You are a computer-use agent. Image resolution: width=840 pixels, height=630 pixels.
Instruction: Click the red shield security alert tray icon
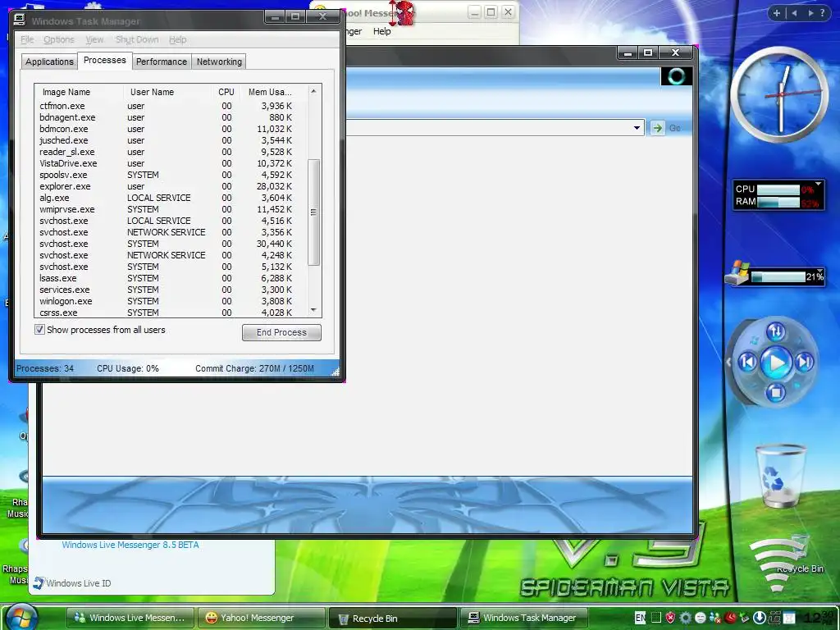(x=670, y=618)
